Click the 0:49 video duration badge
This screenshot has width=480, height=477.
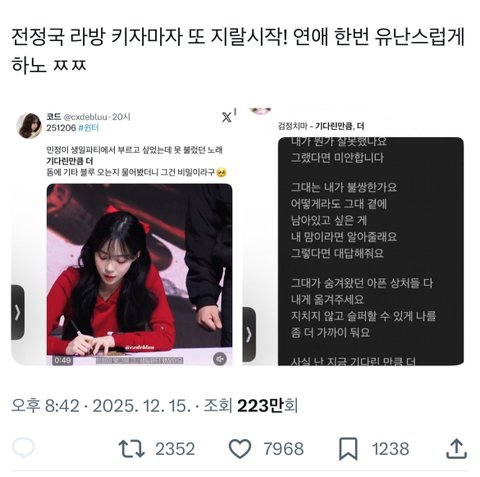pyautogui.click(x=62, y=360)
